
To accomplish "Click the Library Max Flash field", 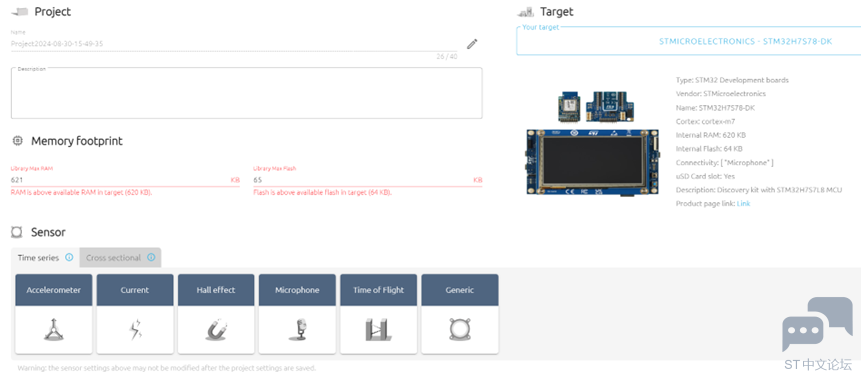I will click(x=367, y=180).
